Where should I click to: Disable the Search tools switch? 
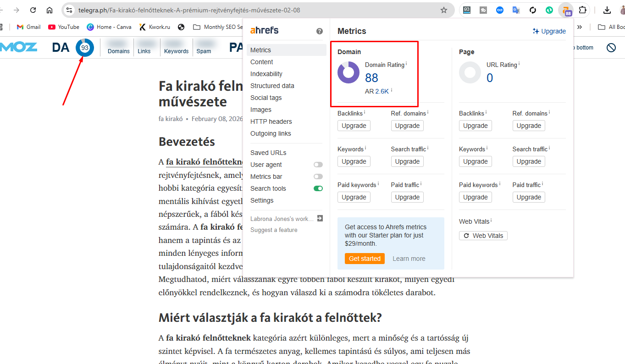click(318, 188)
